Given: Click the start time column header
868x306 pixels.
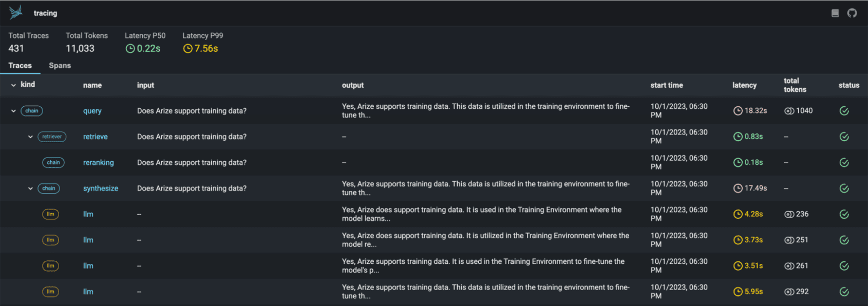Looking at the screenshot, I should point(666,85).
